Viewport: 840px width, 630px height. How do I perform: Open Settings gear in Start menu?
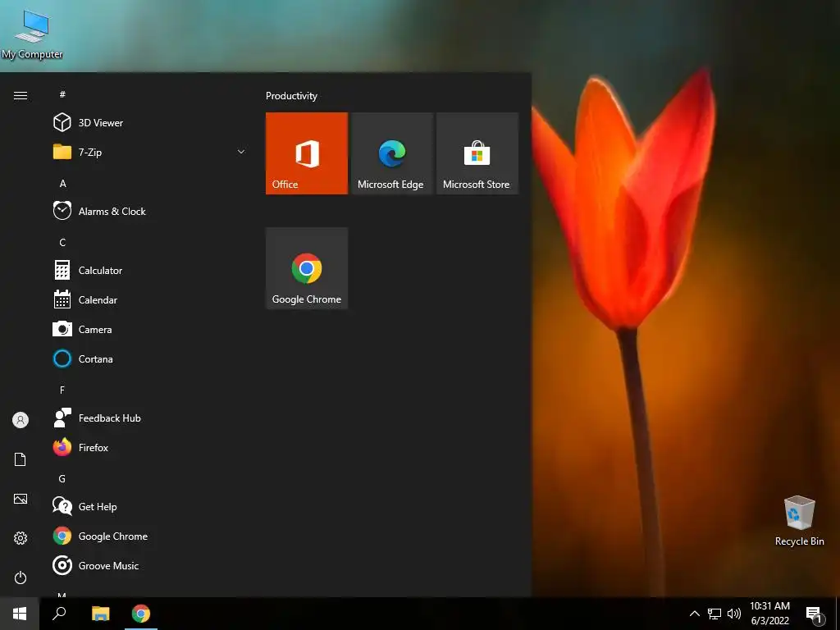point(21,538)
